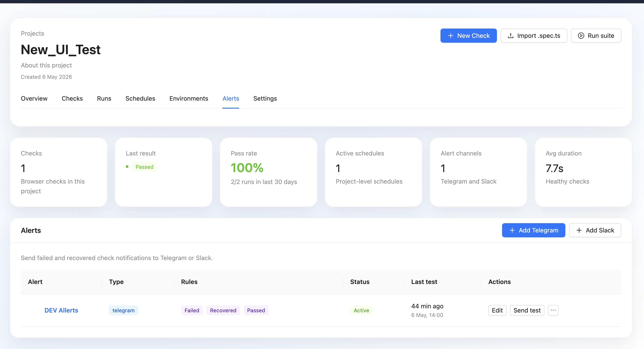Click the 'Created 6 May 2026' text
The height and width of the screenshot is (349, 644).
pos(47,77)
